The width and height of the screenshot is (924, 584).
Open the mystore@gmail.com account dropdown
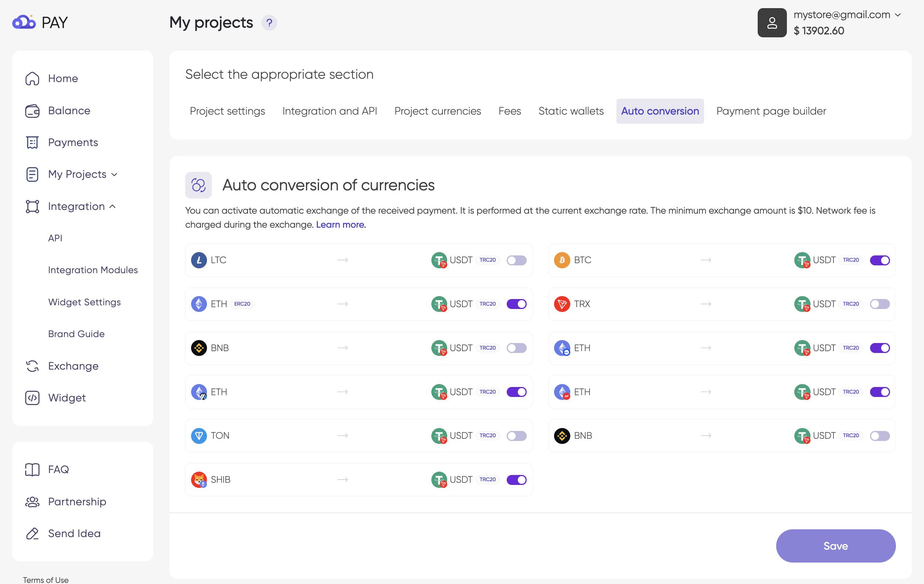[x=897, y=14]
